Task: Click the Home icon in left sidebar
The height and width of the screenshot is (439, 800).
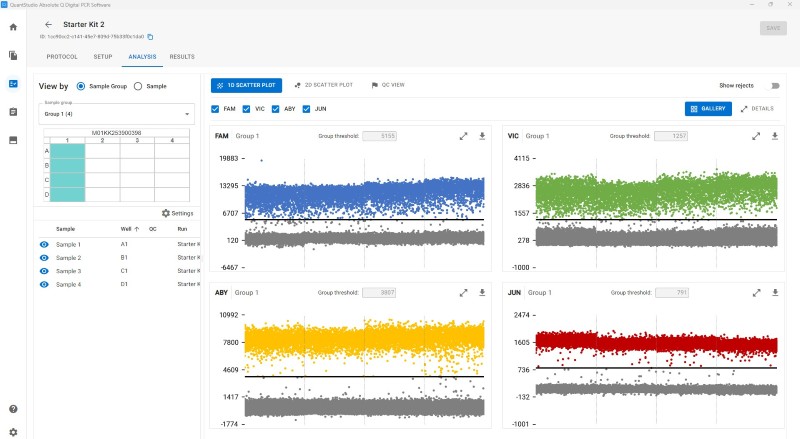Action: pyautogui.click(x=13, y=27)
